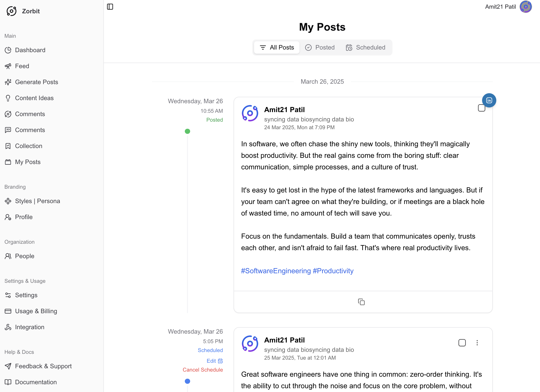Click the LinkedIn badge on first post
The height and width of the screenshot is (392, 540).
click(489, 100)
